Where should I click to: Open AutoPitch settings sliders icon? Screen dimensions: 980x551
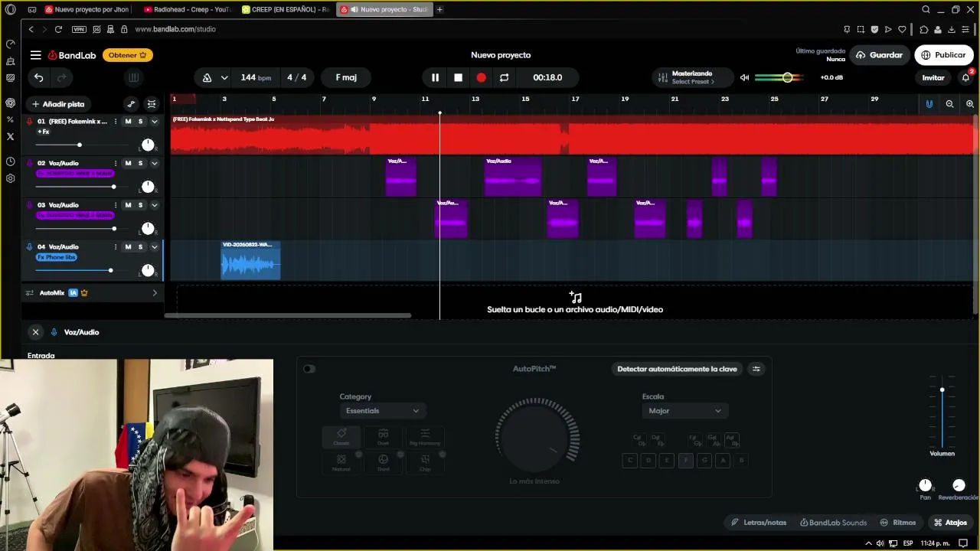coord(756,369)
